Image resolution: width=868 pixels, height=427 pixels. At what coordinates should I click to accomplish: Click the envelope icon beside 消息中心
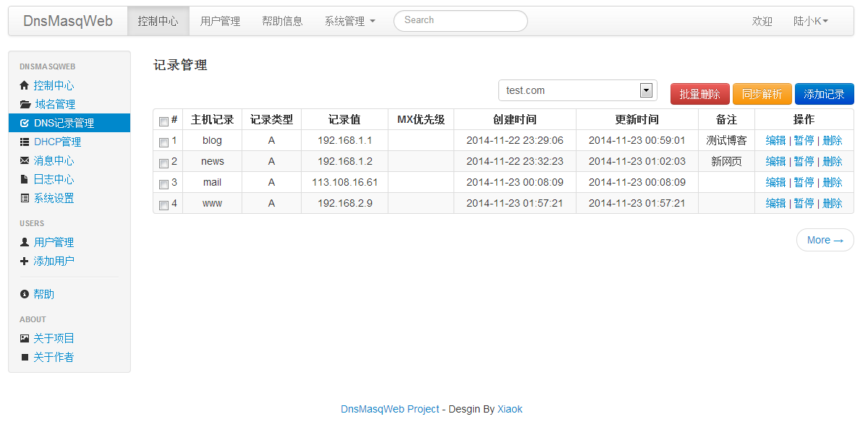pos(25,160)
